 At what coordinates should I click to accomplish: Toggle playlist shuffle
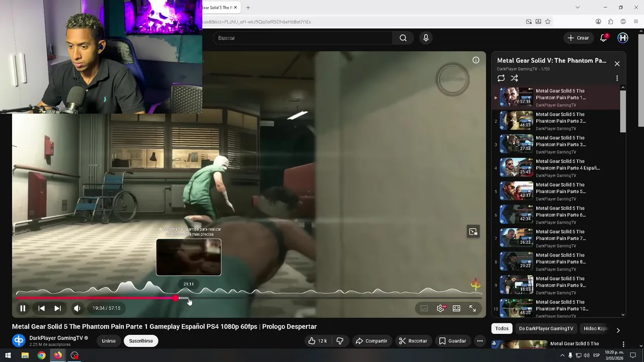tap(514, 78)
